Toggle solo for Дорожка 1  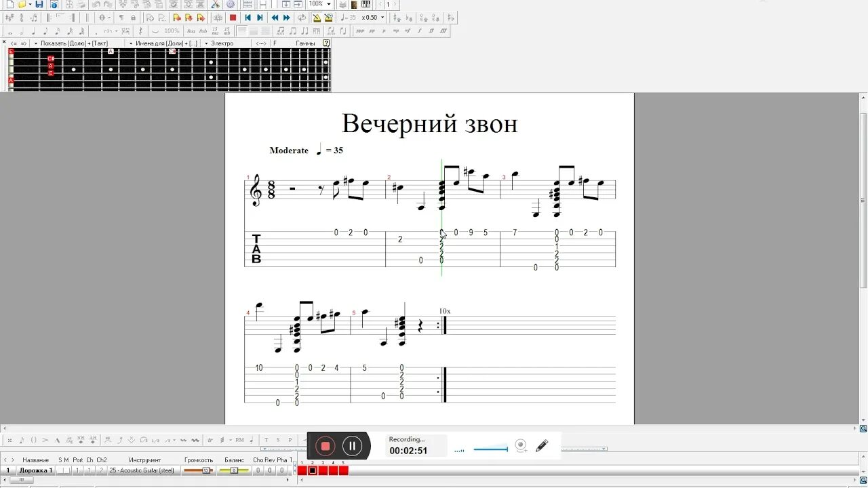click(60, 470)
